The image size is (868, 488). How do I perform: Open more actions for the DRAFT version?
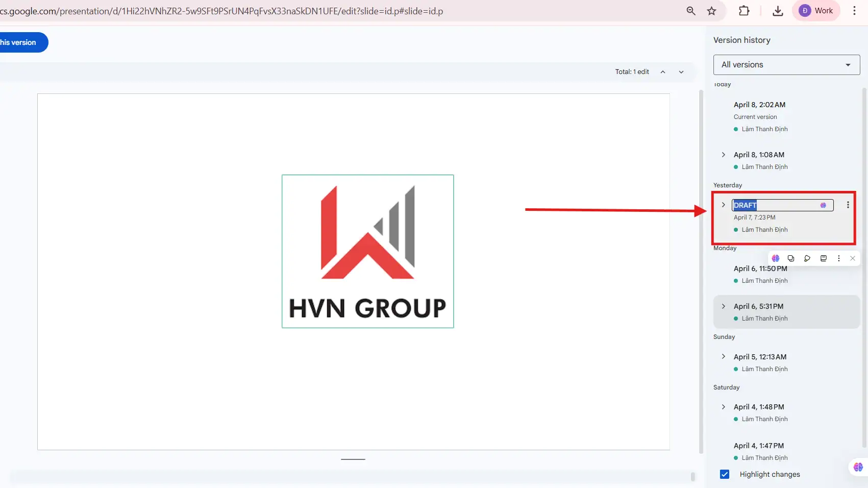[848, 205]
